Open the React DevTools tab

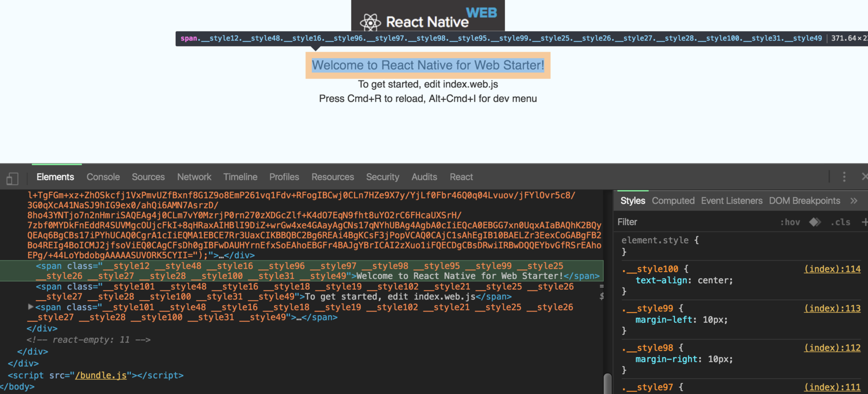click(461, 177)
